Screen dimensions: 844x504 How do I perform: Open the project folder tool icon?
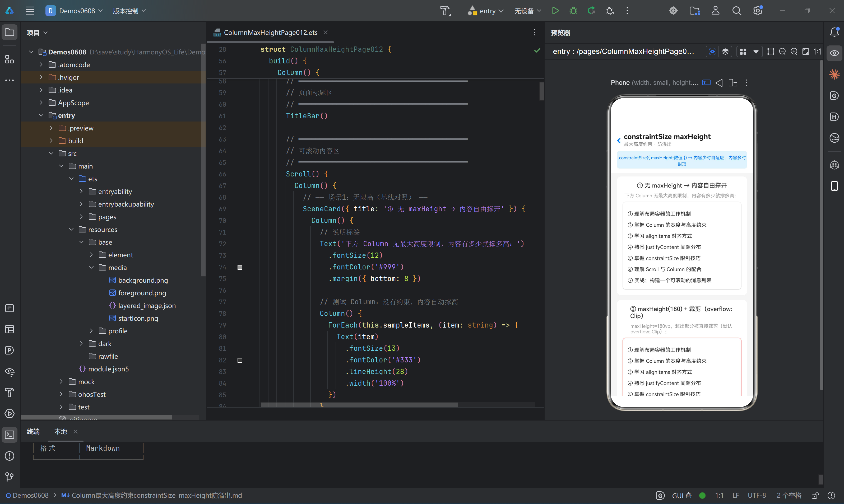pyautogui.click(x=10, y=32)
